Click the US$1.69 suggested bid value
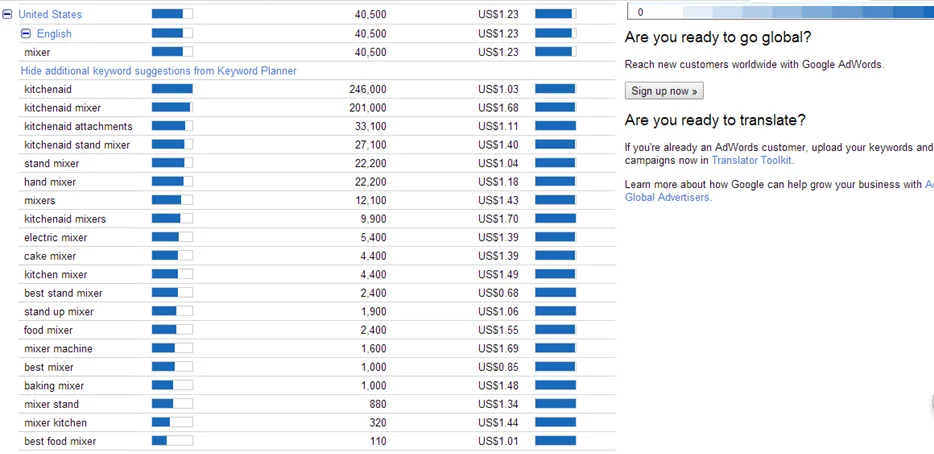The width and height of the screenshot is (934, 454). pyautogui.click(x=498, y=349)
